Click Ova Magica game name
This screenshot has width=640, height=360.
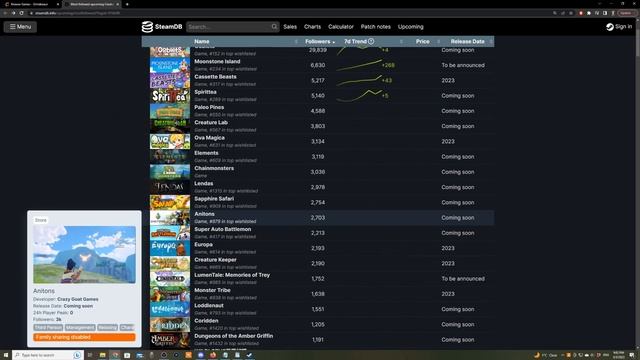click(x=209, y=138)
